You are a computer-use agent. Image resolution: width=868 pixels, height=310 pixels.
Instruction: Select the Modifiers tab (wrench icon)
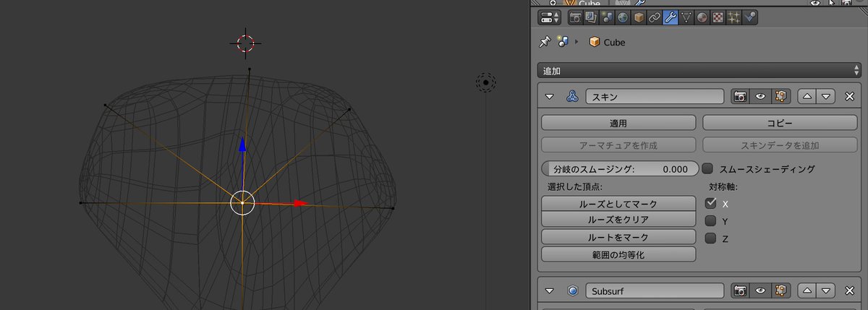pos(671,17)
